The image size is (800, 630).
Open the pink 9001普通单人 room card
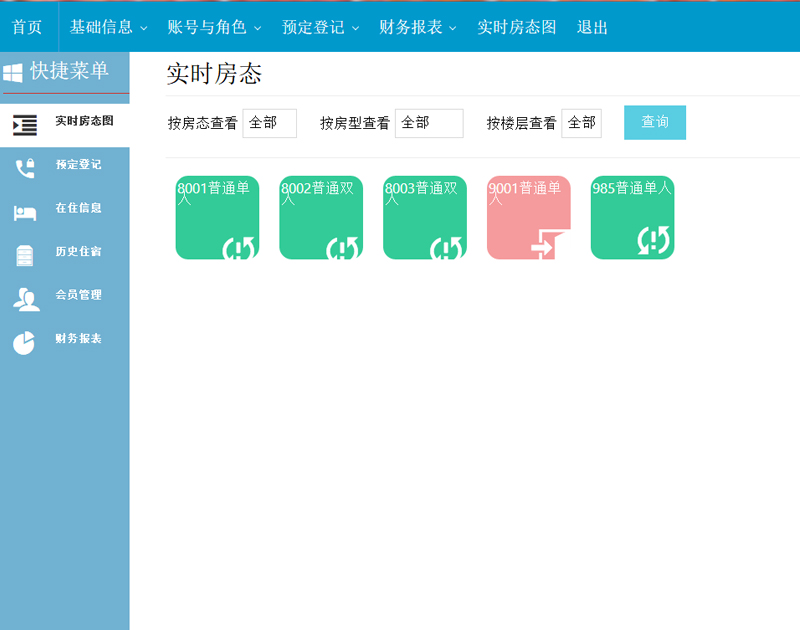point(529,218)
